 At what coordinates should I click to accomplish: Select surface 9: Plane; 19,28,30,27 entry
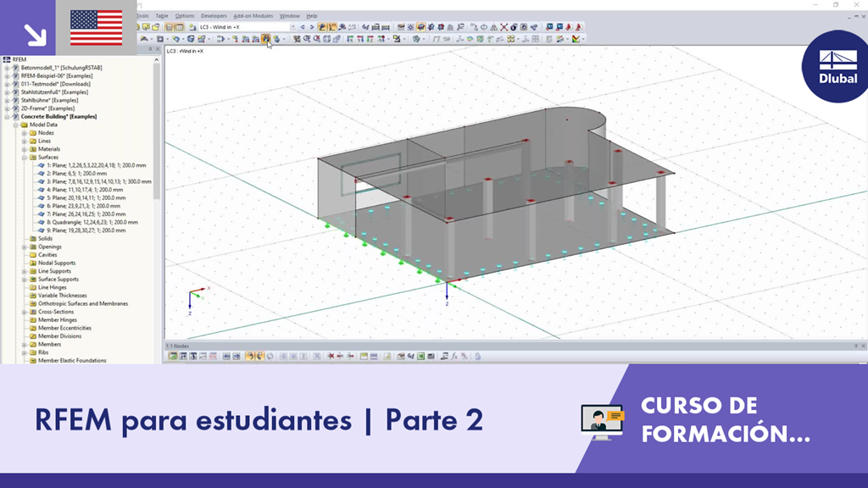click(86, 230)
